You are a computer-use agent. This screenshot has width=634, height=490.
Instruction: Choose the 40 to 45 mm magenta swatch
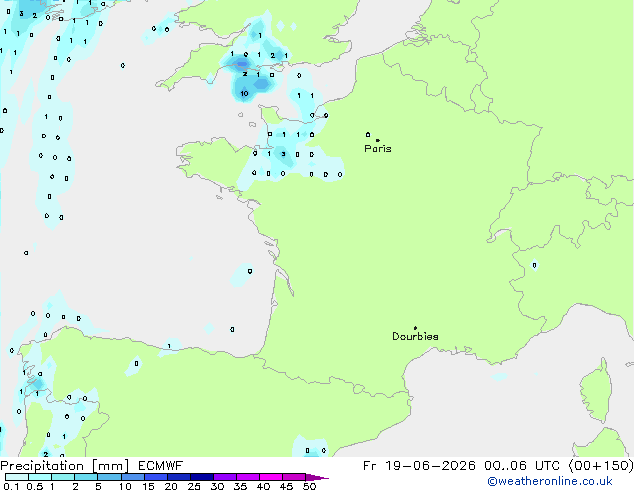click(x=271, y=477)
